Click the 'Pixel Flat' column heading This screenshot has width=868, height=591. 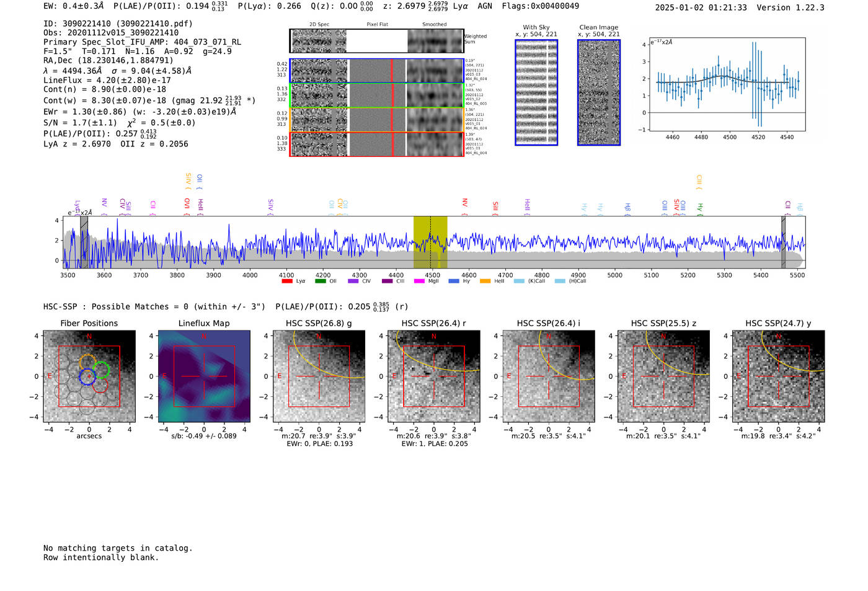coord(377,24)
